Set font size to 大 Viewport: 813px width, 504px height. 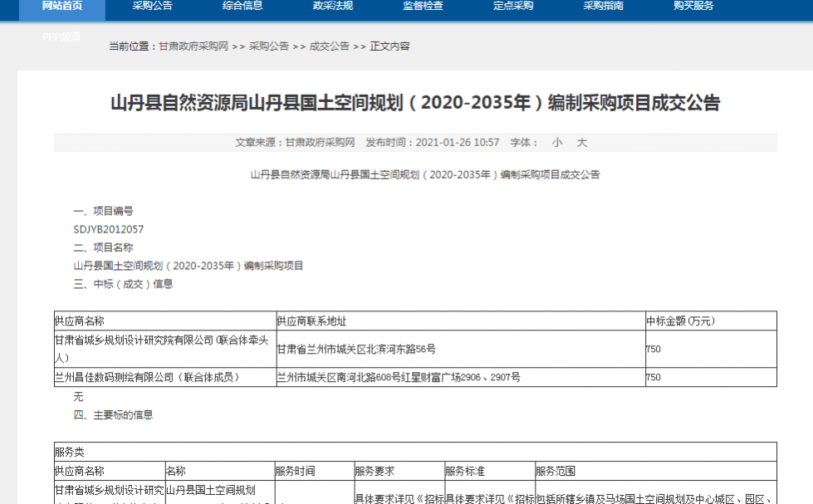(x=582, y=143)
